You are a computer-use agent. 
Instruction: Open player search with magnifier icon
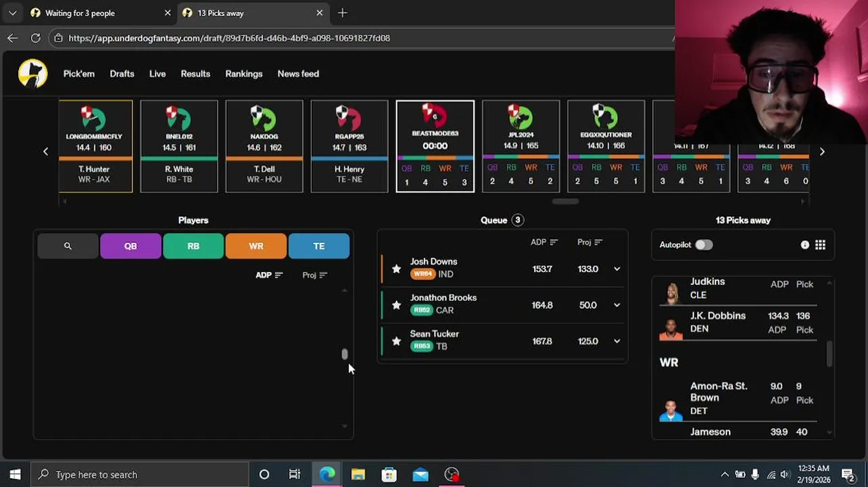click(68, 246)
